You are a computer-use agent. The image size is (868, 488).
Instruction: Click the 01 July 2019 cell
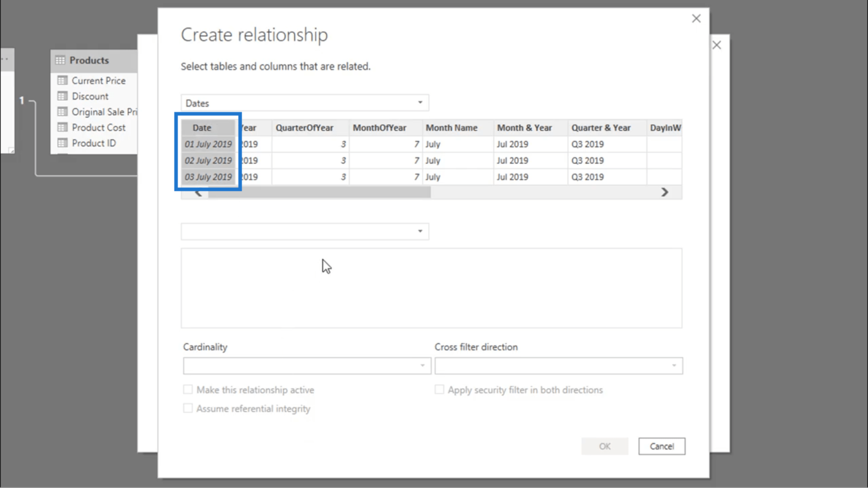coord(208,144)
